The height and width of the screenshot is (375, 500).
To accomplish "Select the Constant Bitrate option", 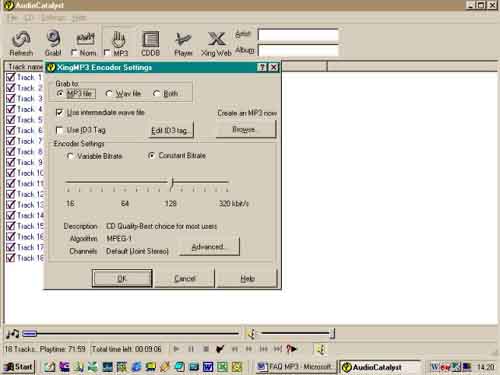I will 152,155.
